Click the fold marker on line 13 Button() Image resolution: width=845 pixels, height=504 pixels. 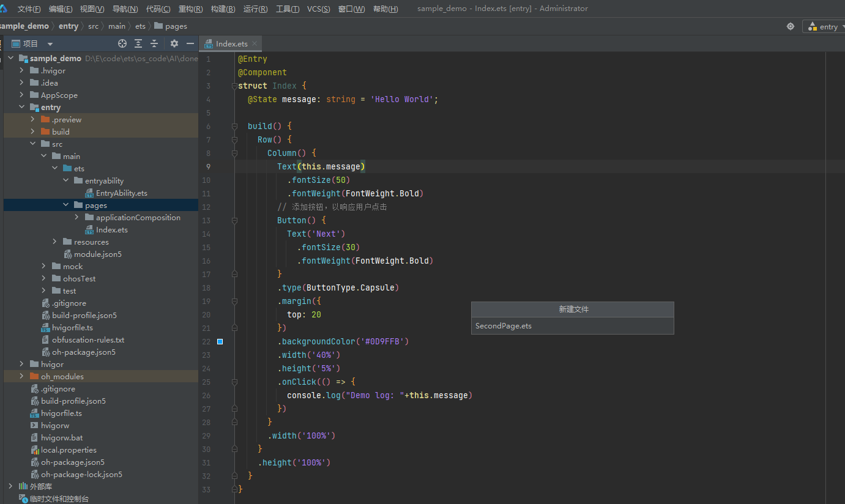point(234,220)
